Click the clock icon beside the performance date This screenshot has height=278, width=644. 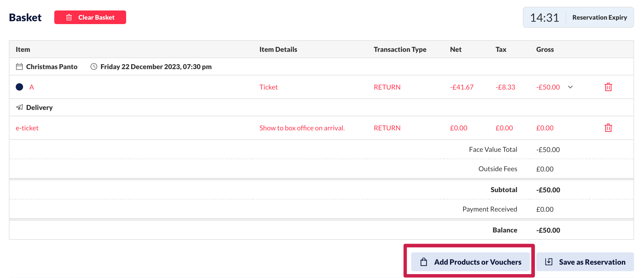[x=94, y=66]
